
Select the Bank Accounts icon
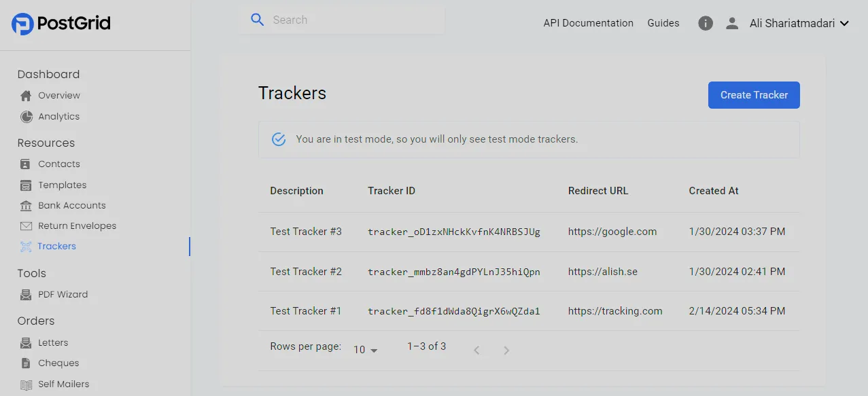24,205
